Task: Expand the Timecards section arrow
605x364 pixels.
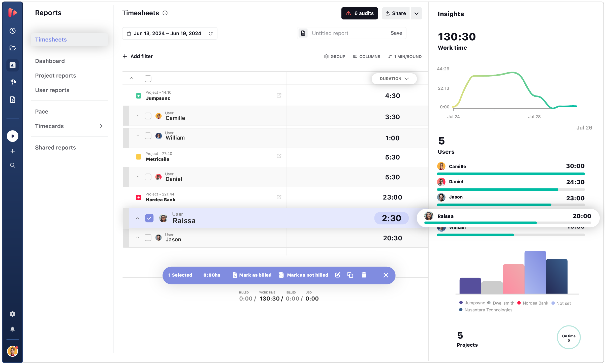Action: click(x=101, y=126)
